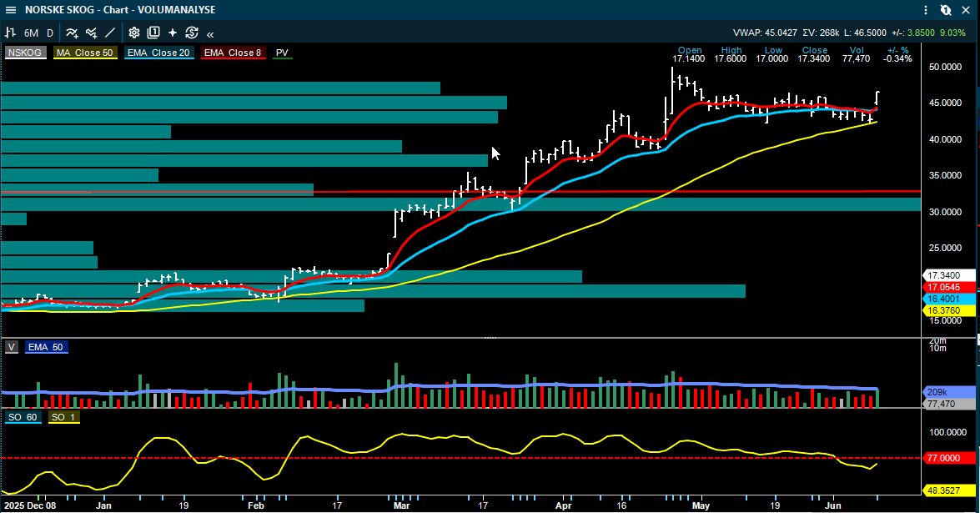980x513 pixels.
Task: Click the splitter handle between price and volume panels
Action: point(490,338)
